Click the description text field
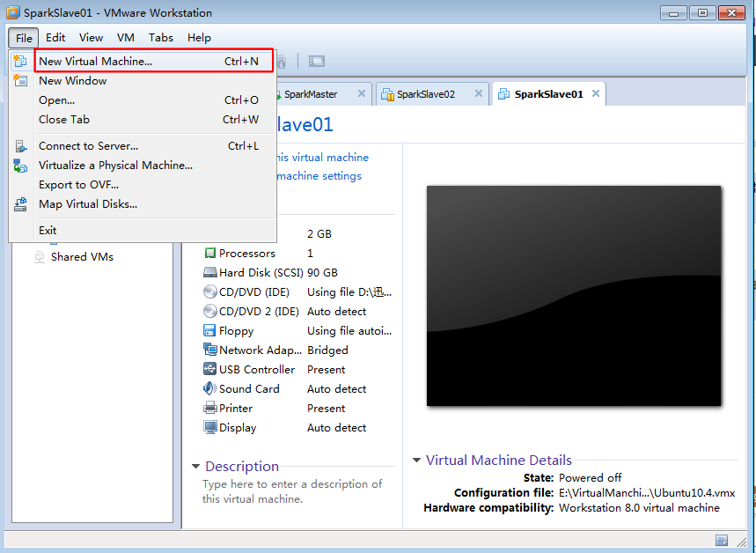The height and width of the screenshot is (553, 756). pyautogui.click(x=292, y=491)
